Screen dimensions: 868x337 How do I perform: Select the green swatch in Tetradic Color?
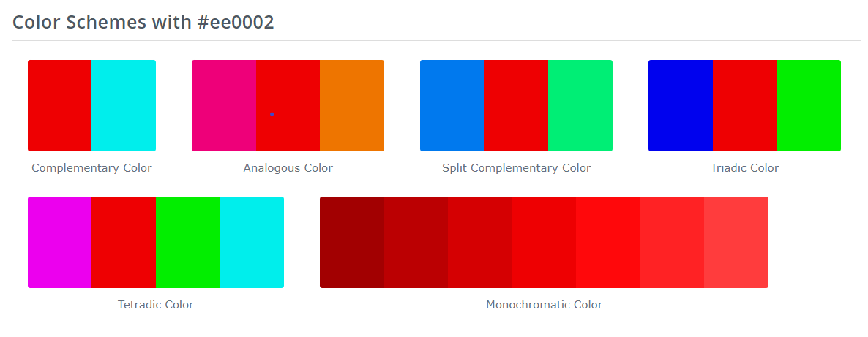click(187, 243)
